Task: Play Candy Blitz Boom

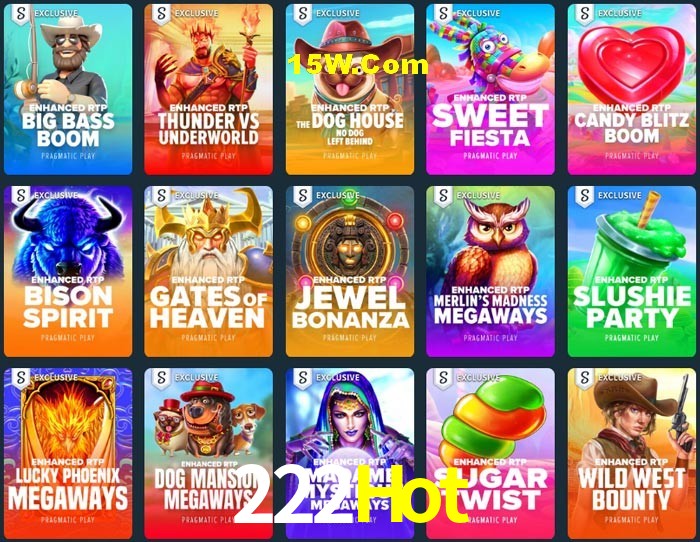Action: (x=632, y=89)
